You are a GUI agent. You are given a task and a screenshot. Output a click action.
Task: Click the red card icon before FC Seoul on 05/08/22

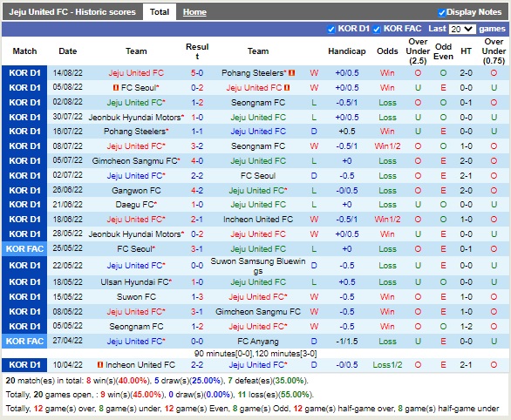116,88
